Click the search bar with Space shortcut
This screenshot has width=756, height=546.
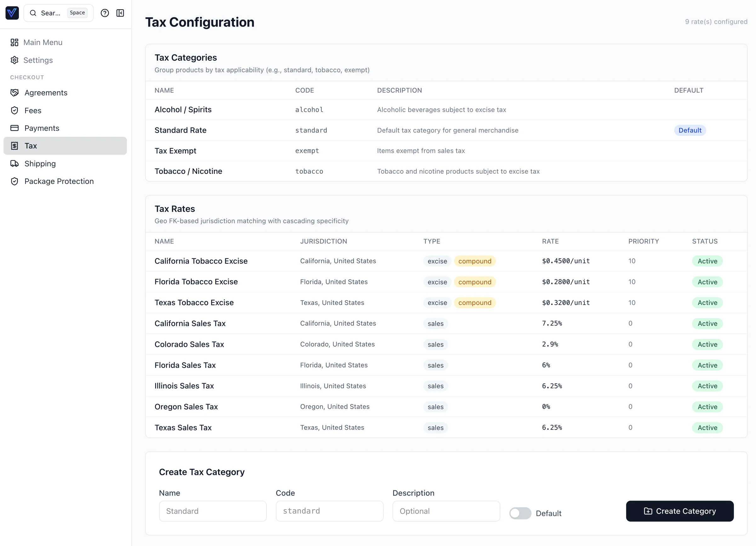(58, 13)
